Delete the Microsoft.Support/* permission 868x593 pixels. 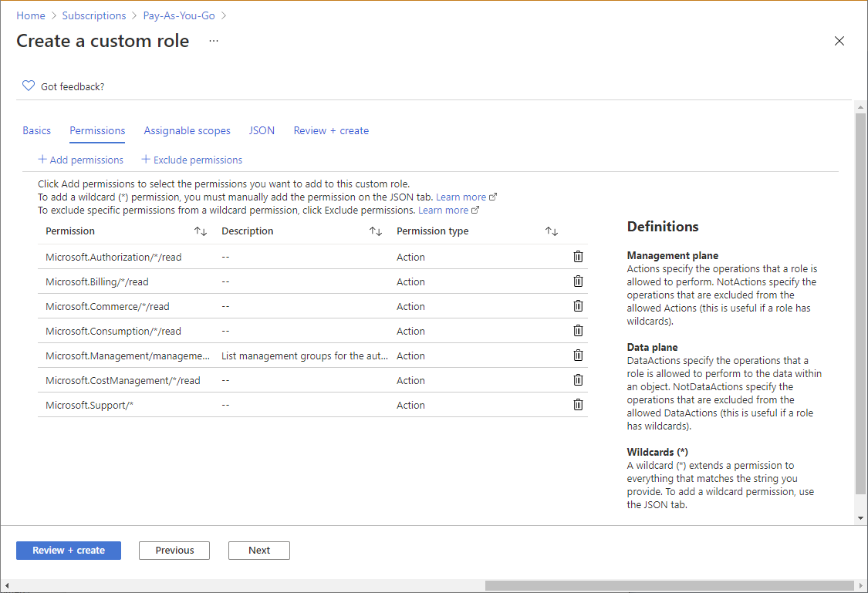coord(578,405)
